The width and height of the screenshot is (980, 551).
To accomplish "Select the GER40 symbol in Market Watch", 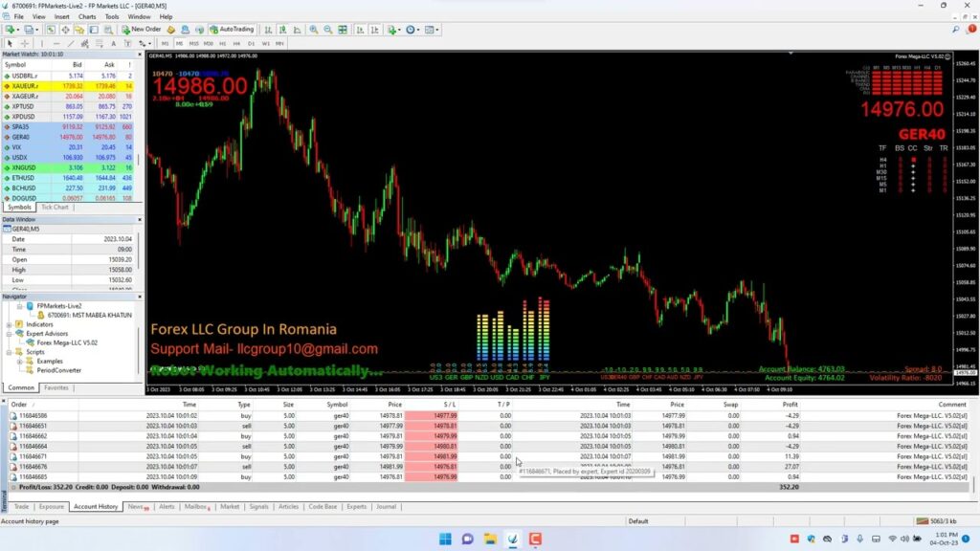I will [x=29, y=137].
